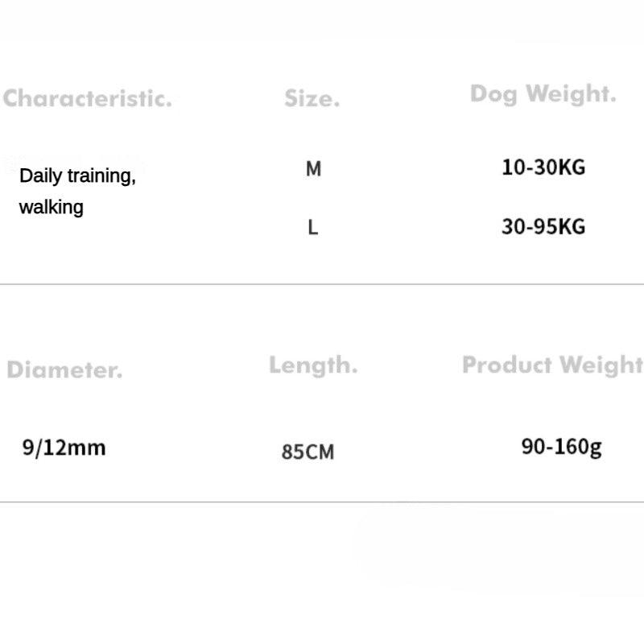Click the Characteristic. column heading
The width and height of the screenshot is (644, 644).
tap(87, 99)
